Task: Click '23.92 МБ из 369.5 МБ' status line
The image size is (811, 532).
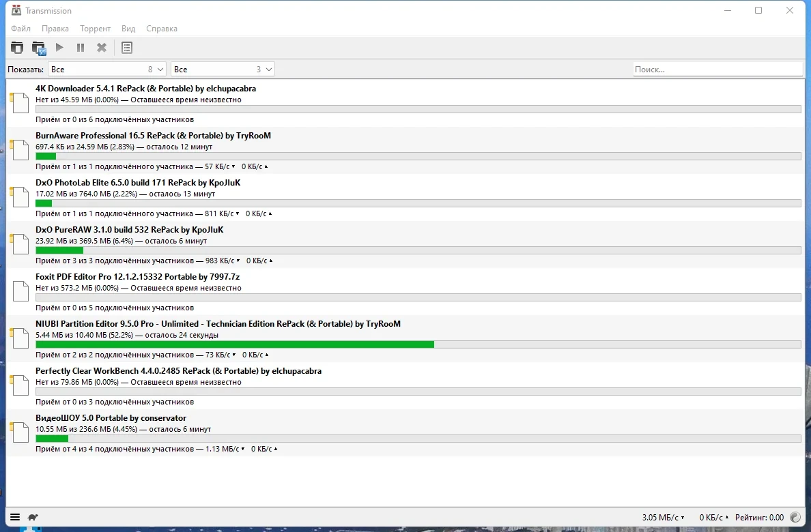Action: [121, 241]
